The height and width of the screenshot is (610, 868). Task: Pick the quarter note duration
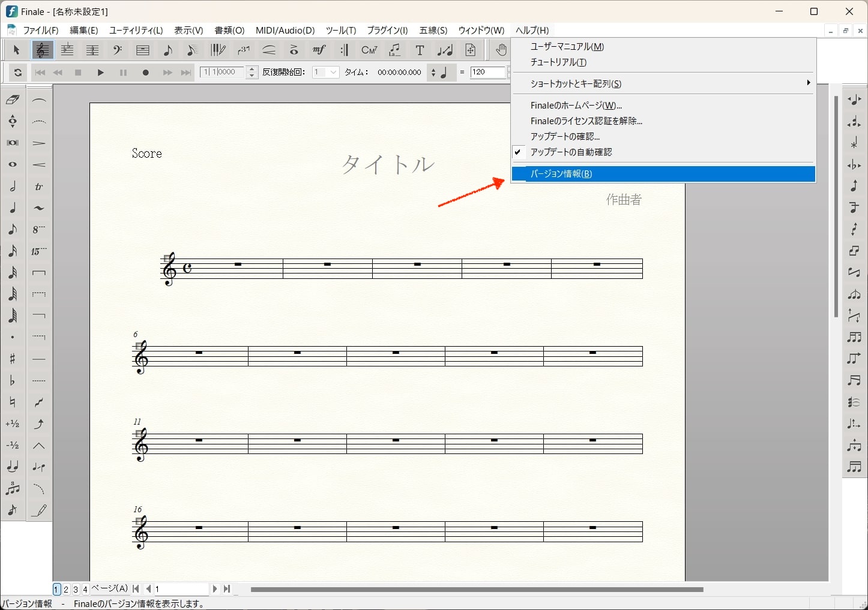tap(13, 208)
